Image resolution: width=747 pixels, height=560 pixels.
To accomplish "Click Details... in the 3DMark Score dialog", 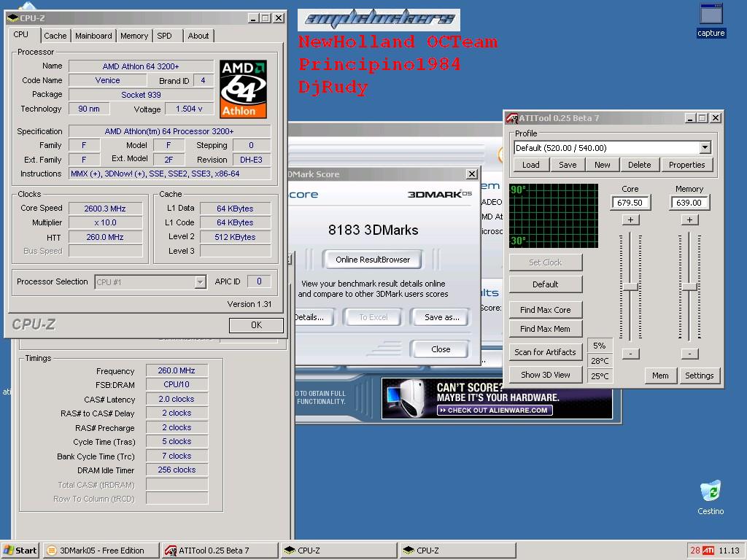I will point(311,317).
